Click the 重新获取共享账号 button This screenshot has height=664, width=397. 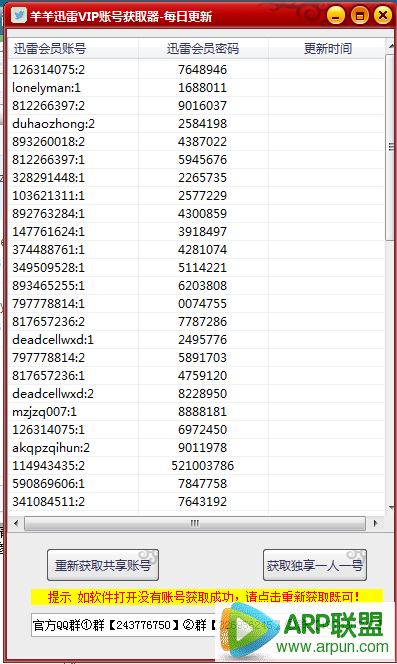click(103, 565)
